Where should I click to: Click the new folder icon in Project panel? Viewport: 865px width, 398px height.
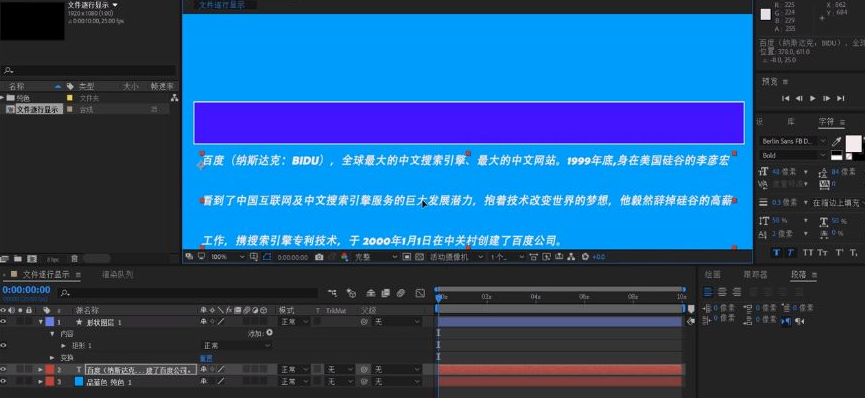(18, 258)
